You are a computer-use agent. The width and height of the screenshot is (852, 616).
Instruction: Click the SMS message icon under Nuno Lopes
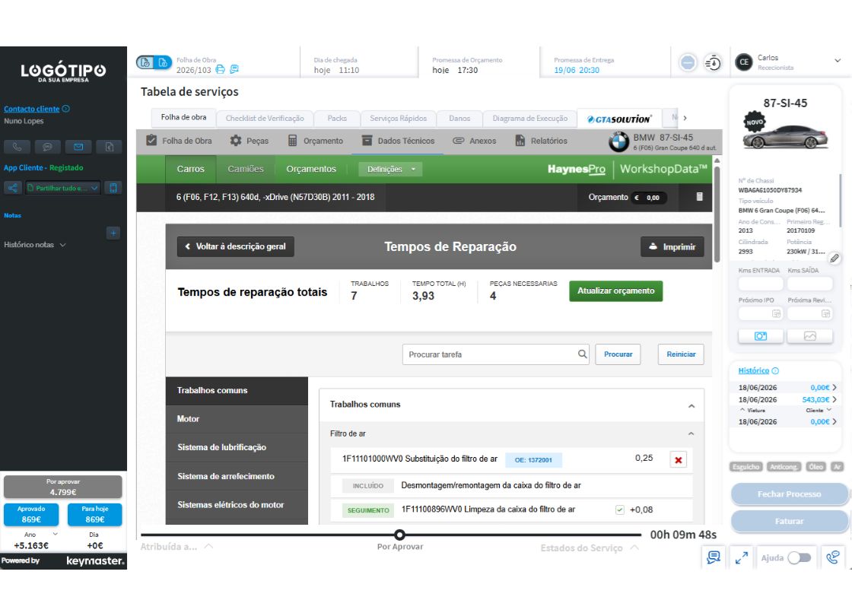48,147
